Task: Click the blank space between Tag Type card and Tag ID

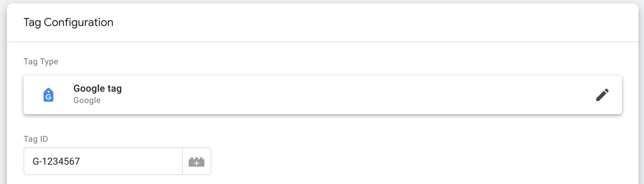Action: pos(323,125)
